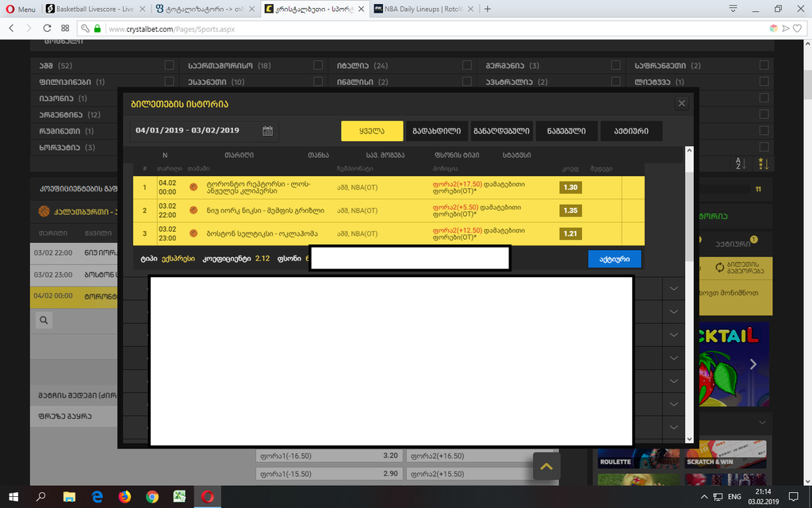Open the Windows notification center icon

coord(793,497)
